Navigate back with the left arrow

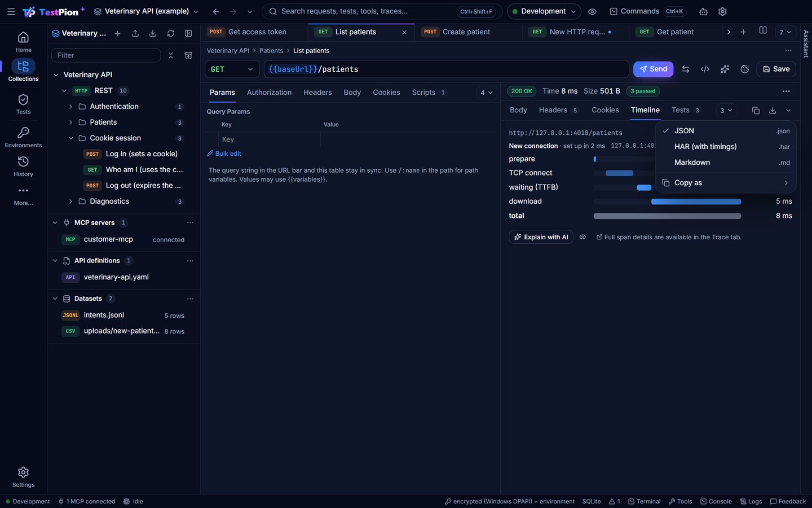tap(216, 11)
